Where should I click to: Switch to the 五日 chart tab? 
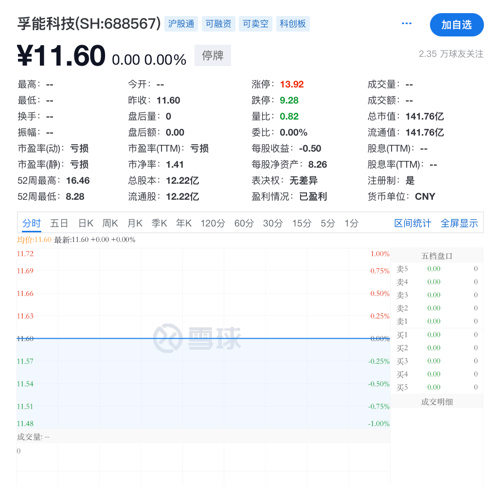point(59,223)
